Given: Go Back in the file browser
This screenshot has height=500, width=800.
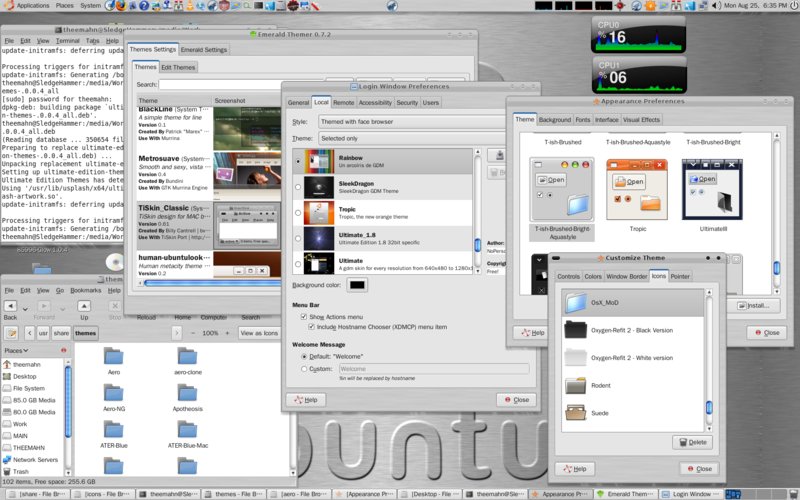Looking at the screenshot, I should click(10, 310).
